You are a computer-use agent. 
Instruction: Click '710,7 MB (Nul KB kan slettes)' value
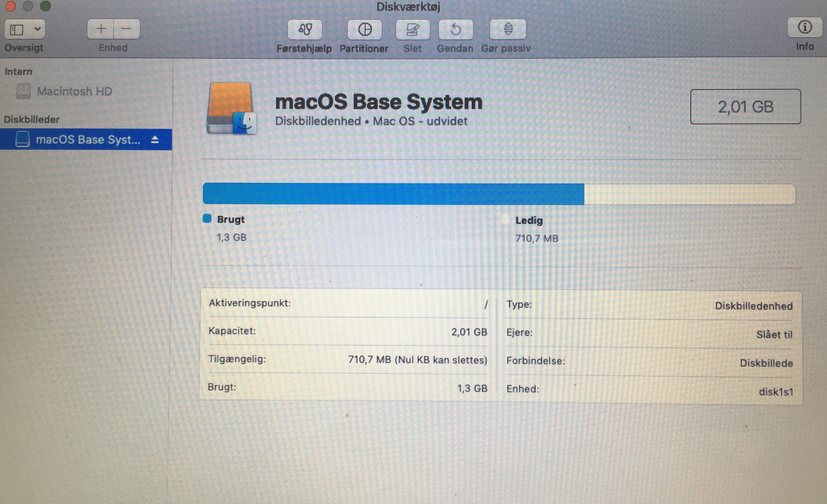click(417, 360)
